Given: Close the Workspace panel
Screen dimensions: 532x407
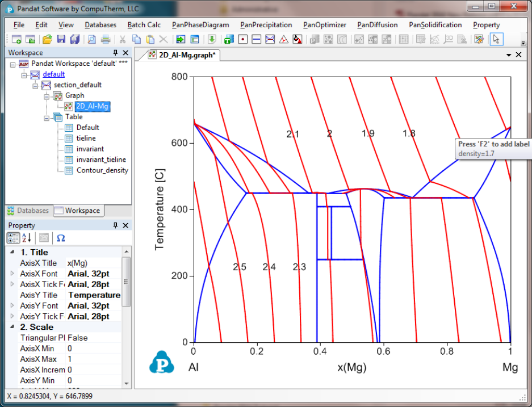Looking at the screenshot, I should 125,53.
